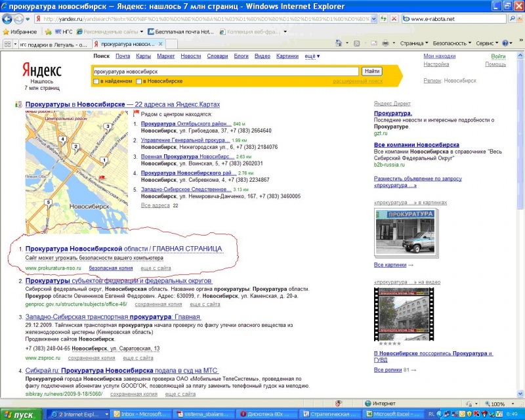Viewport: 525px width, 420px height.
Task: Expand the 'ещё' services menu in Yandex
Action: 312,56
